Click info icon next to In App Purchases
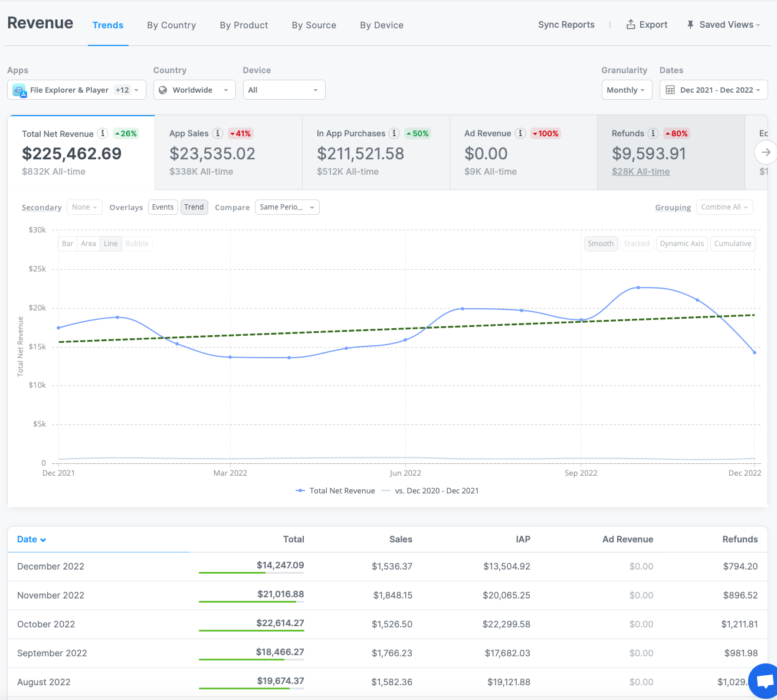Viewport: 777px width, 700px height. tap(394, 133)
